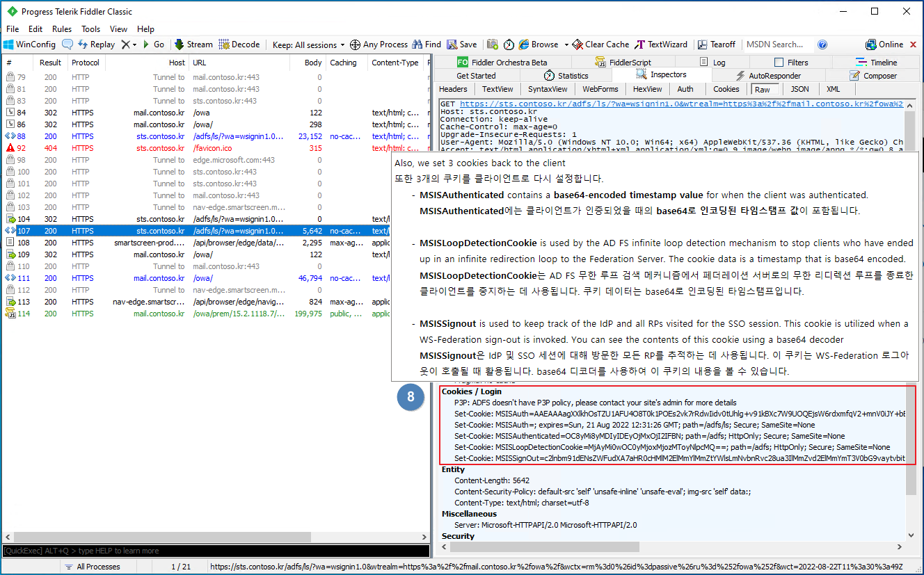Open Statistics tab
The image size is (924, 575).
566,76
